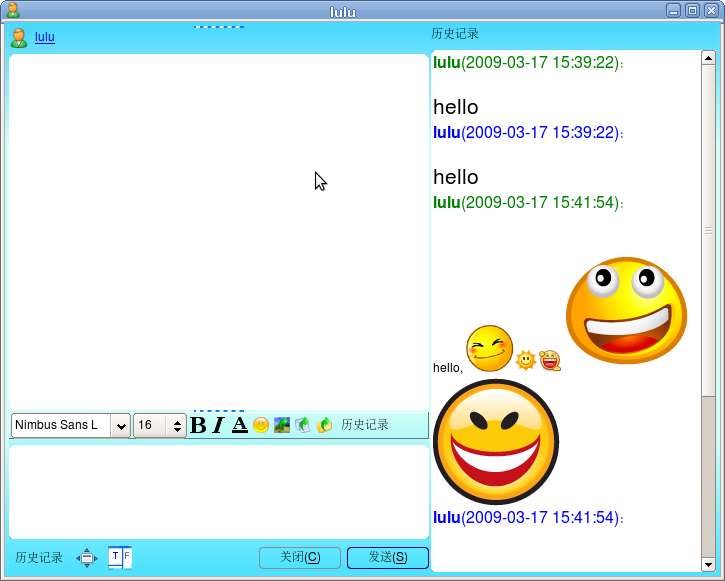Click the chat conversation display area
The height and width of the screenshot is (581, 725).
pyautogui.click(x=219, y=232)
